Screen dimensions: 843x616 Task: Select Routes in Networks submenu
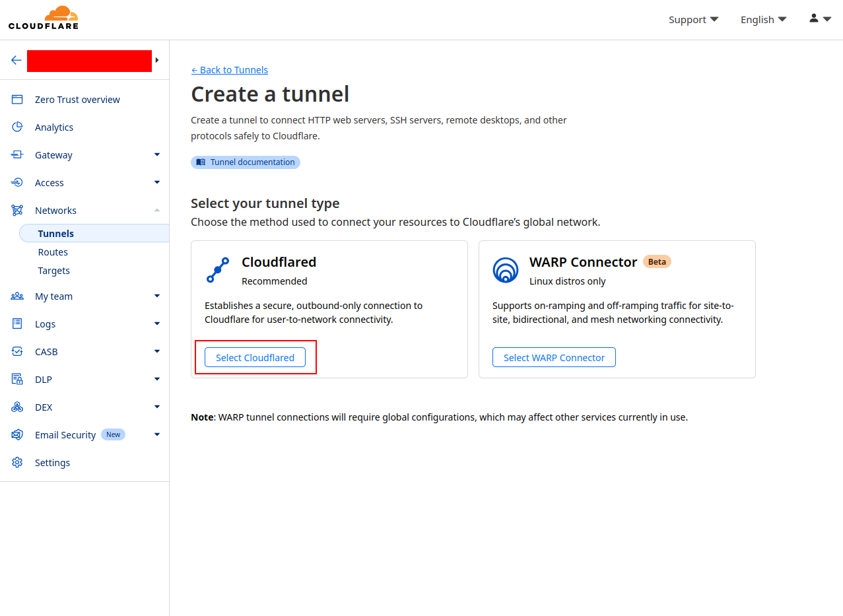(53, 252)
